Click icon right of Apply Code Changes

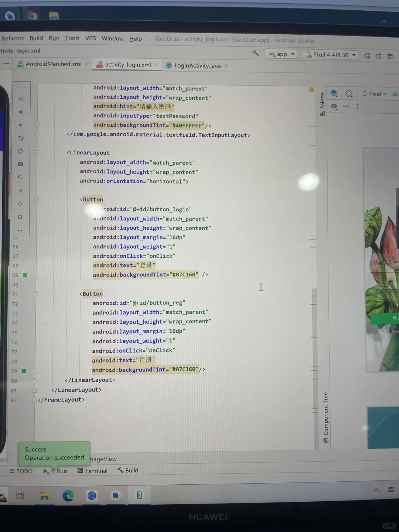click(x=390, y=56)
